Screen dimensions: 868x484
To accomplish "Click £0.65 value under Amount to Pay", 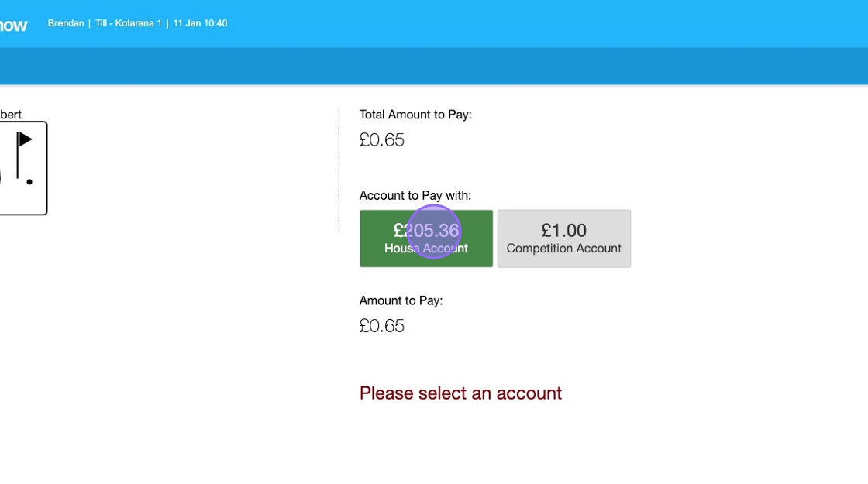I will [x=381, y=326].
